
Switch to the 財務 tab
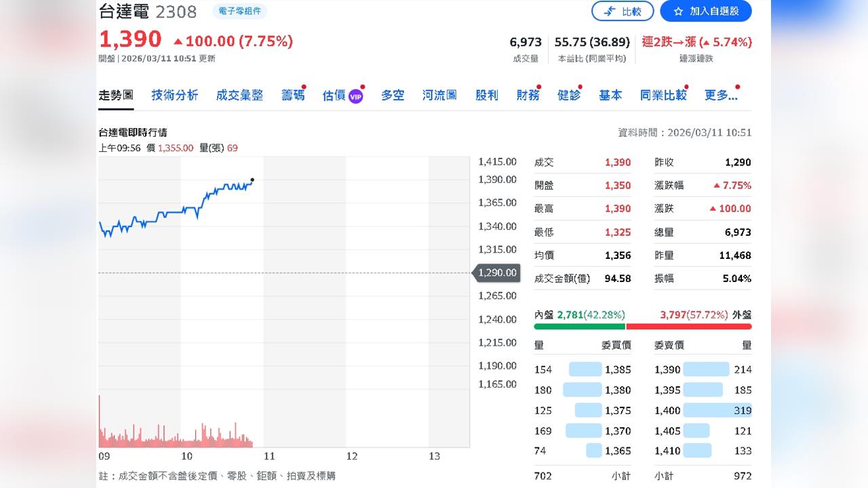click(x=528, y=96)
